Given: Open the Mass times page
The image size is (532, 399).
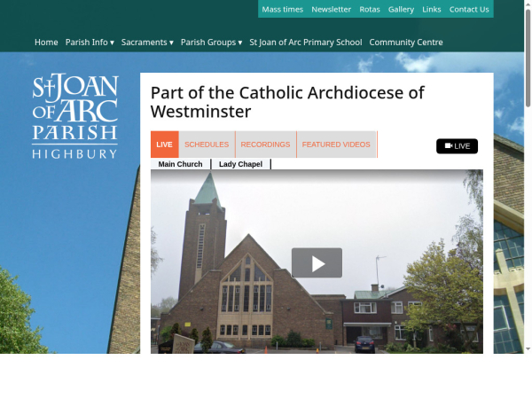Looking at the screenshot, I should [282, 10].
